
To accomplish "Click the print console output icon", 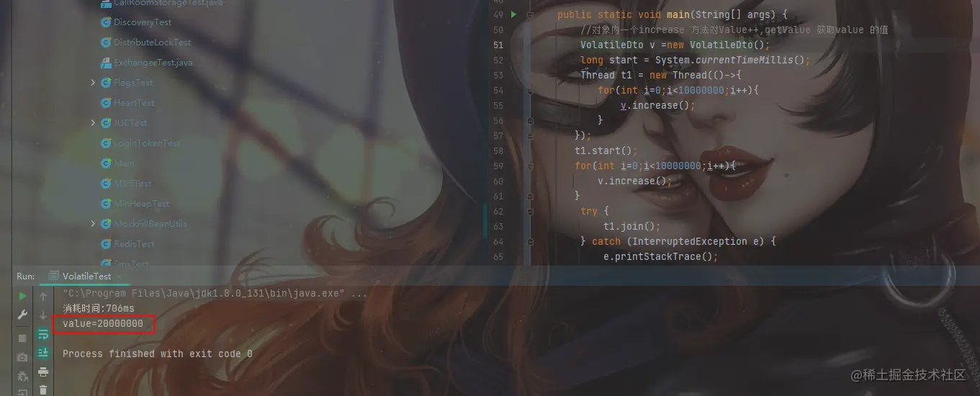I will pos(43,372).
